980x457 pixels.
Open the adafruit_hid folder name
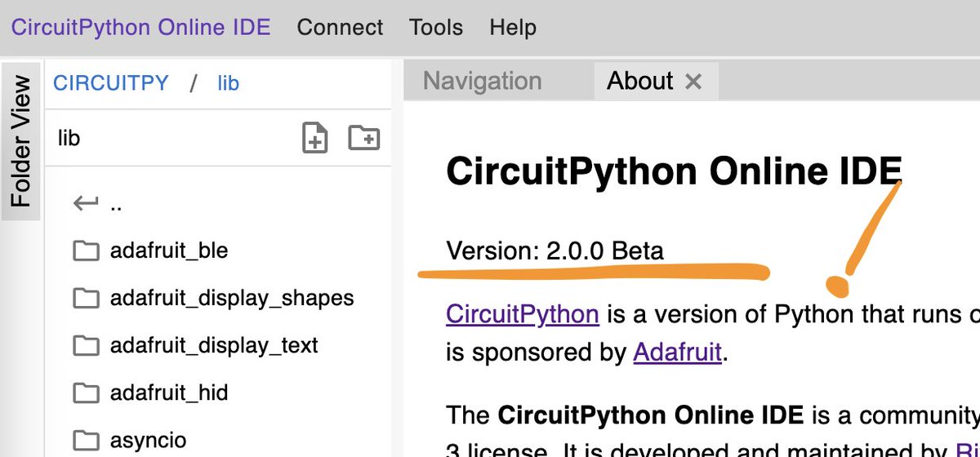[169, 393]
